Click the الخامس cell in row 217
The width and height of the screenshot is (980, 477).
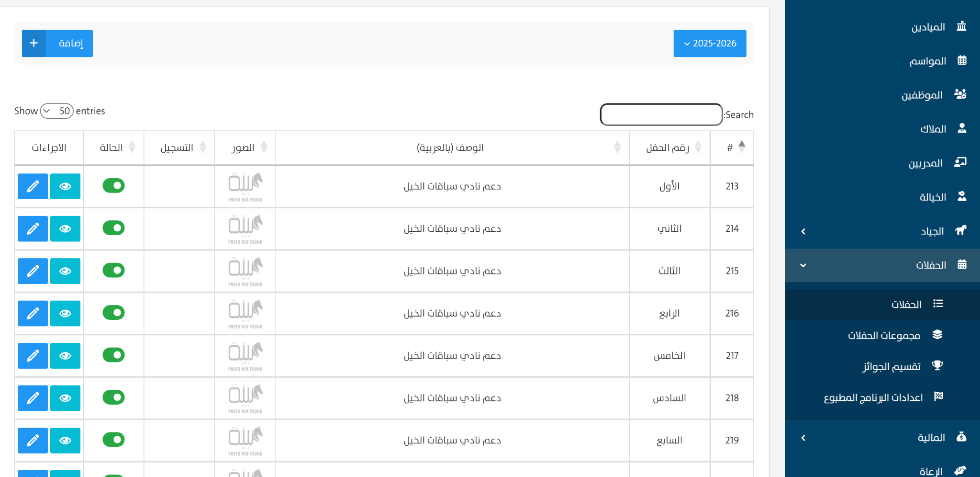point(669,356)
